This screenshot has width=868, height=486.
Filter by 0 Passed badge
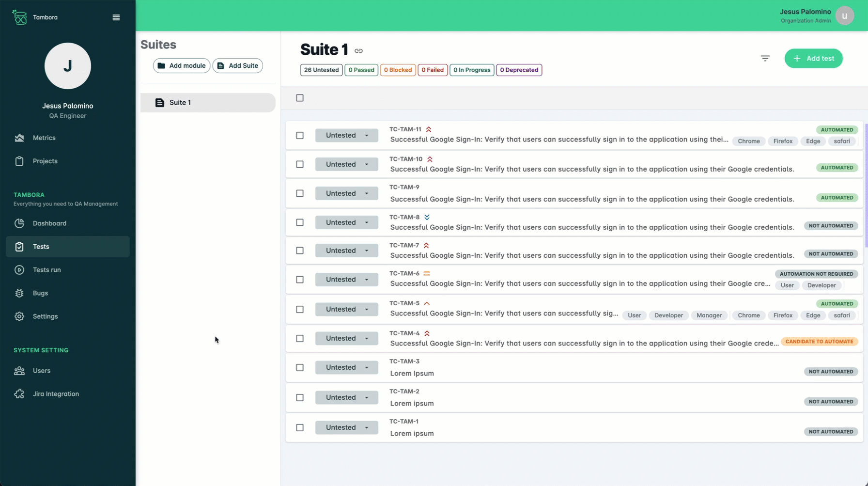[x=361, y=70]
